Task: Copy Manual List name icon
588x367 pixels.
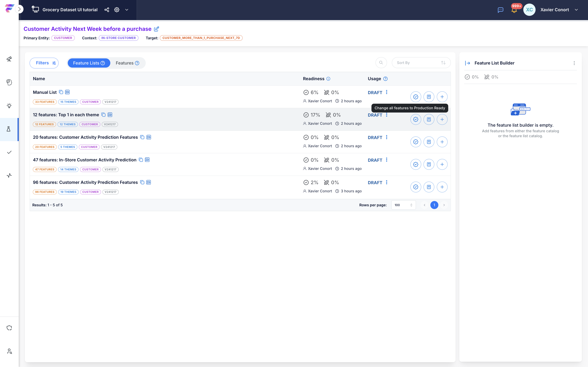Action: tap(61, 92)
